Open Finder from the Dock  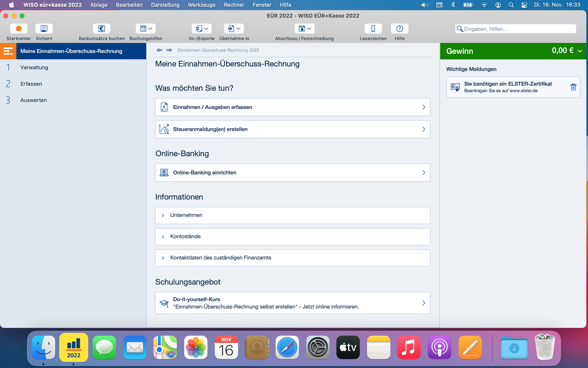[43, 347]
